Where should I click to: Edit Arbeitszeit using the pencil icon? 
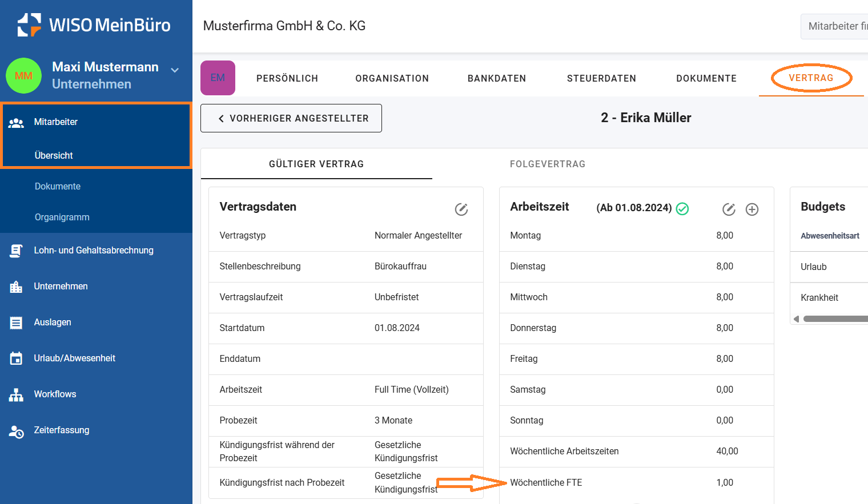click(x=729, y=209)
